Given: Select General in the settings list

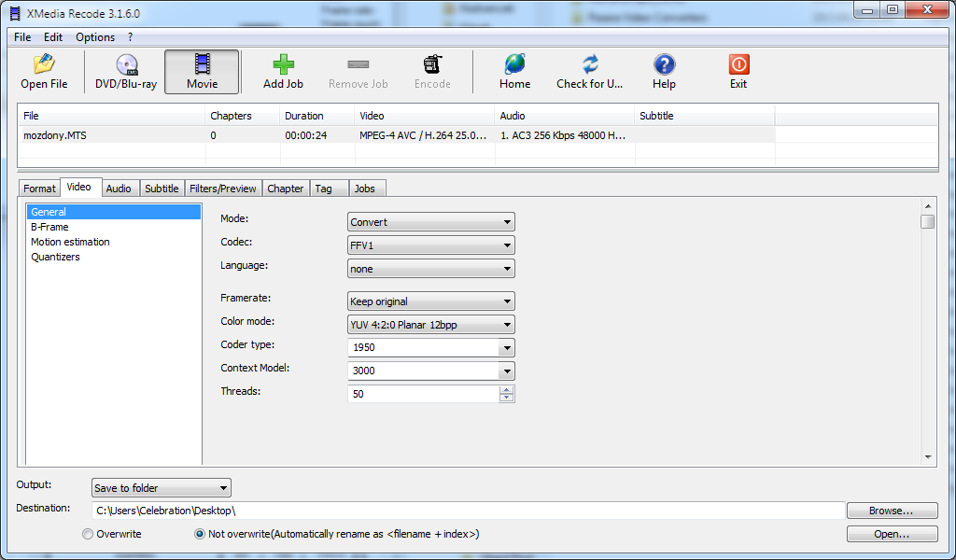Looking at the screenshot, I should tap(113, 212).
